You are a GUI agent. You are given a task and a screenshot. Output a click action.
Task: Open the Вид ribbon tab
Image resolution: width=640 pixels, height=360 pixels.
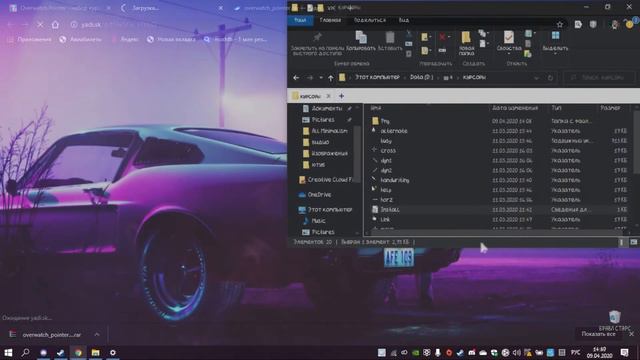coord(404,20)
